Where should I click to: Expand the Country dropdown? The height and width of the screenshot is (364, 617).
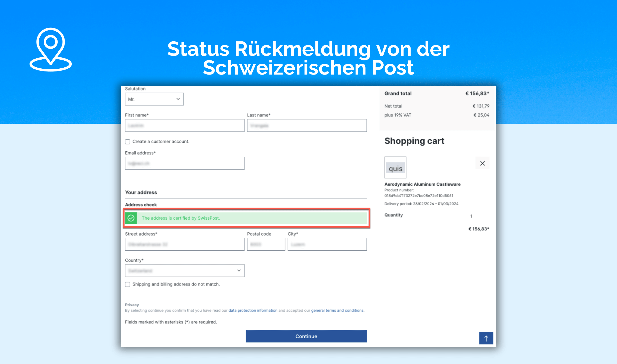pos(185,271)
